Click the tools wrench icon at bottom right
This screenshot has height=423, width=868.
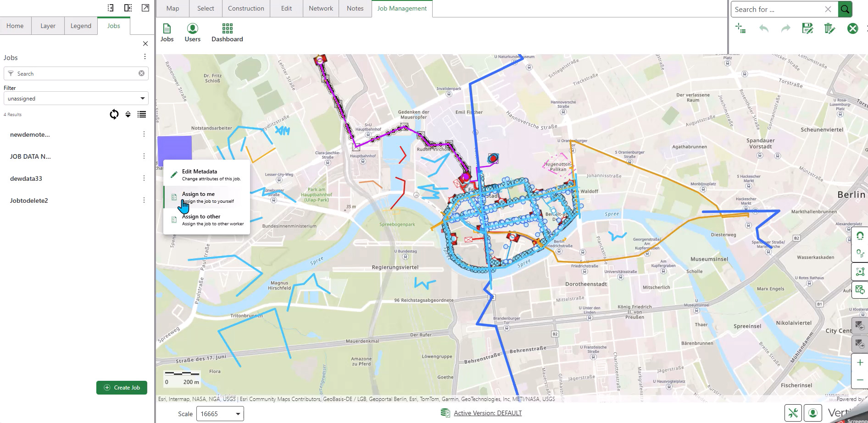point(793,413)
